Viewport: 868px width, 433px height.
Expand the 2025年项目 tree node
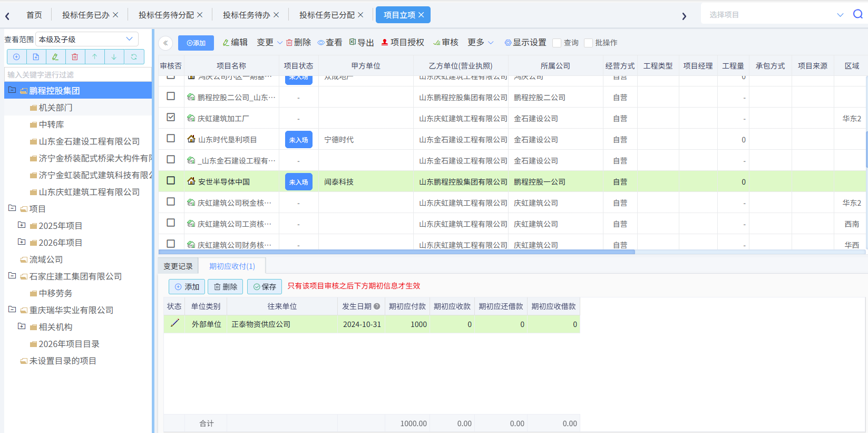22,225
